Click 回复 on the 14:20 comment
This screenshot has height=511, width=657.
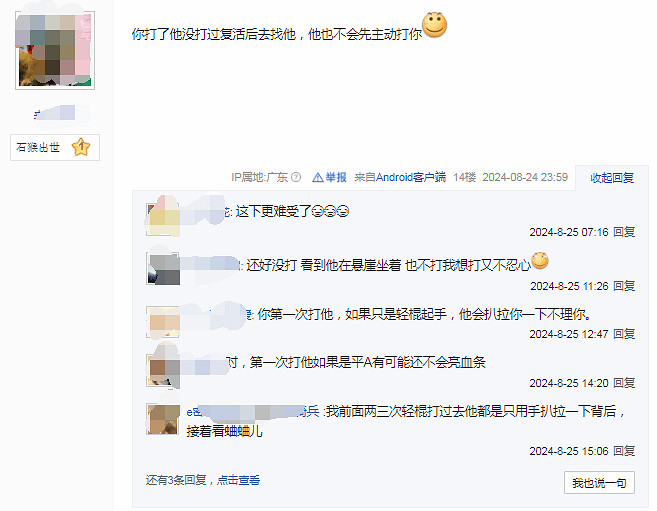pyautogui.click(x=624, y=383)
